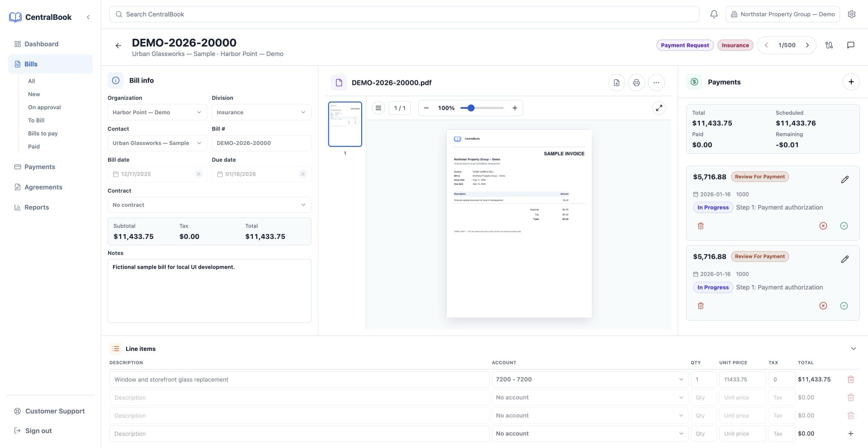This screenshot has height=448, width=868.
Task: Adjust the PDF zoom slider
Action: [x=482, y=108]
